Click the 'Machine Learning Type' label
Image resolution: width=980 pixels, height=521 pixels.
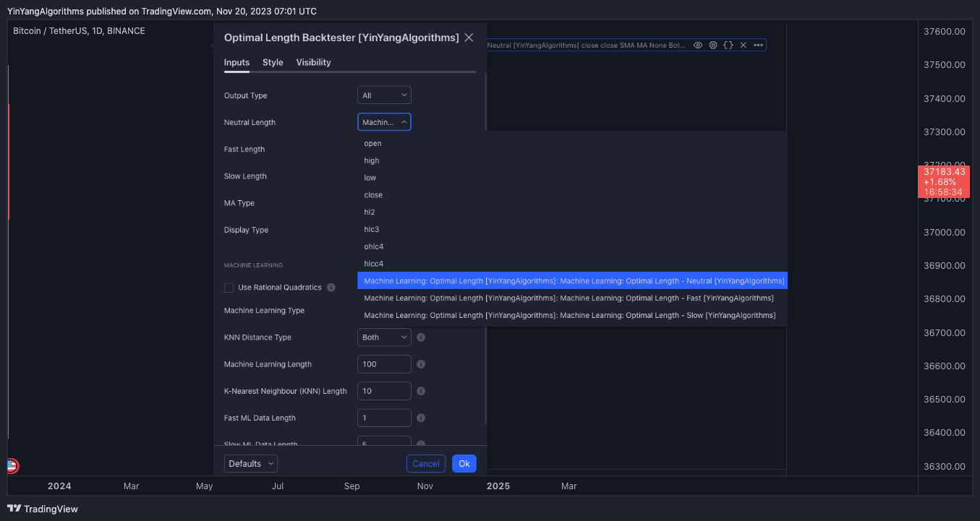(264, 311)
